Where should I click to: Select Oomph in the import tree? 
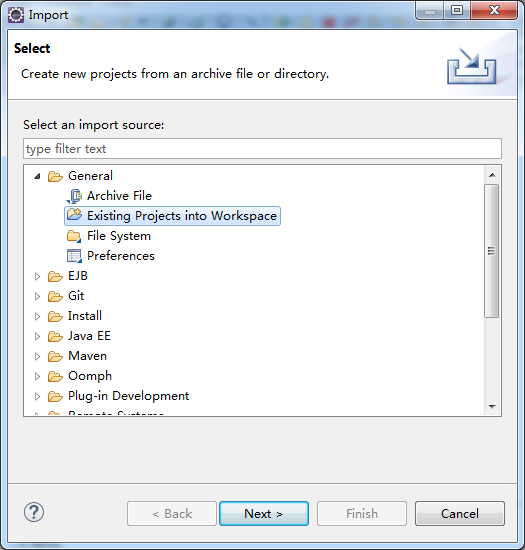pos(90,376)
